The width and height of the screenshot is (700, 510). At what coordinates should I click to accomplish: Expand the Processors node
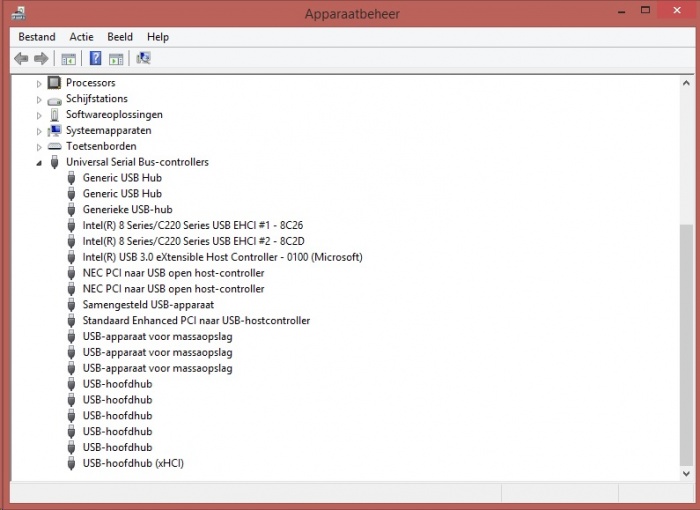tap(39, 84)
